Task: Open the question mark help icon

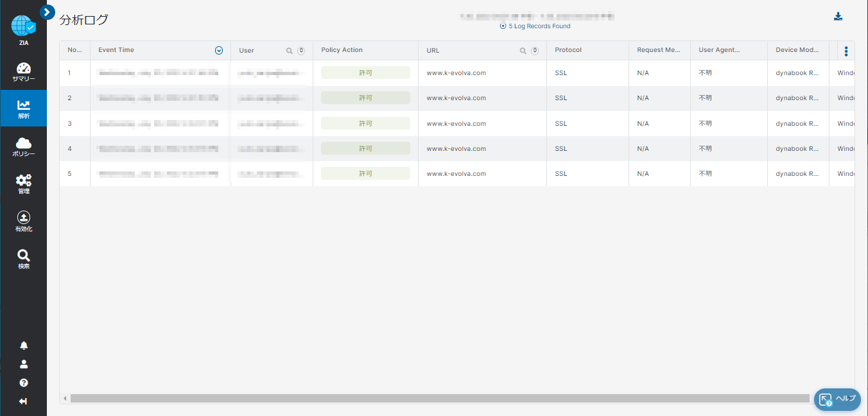Action: tap(24, 383)
